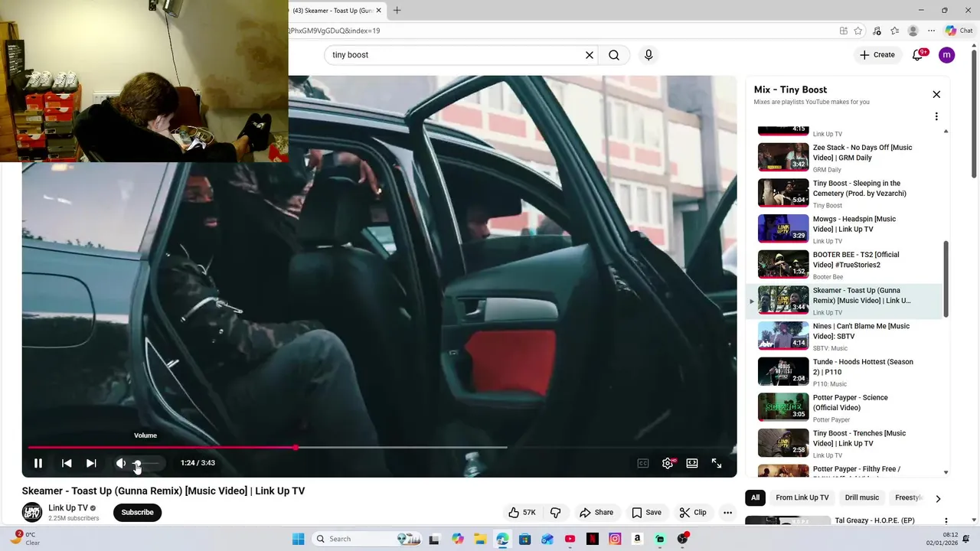Clear the search box with the X
The height and width of the screenshot is (551, 980).
(590, 55)
